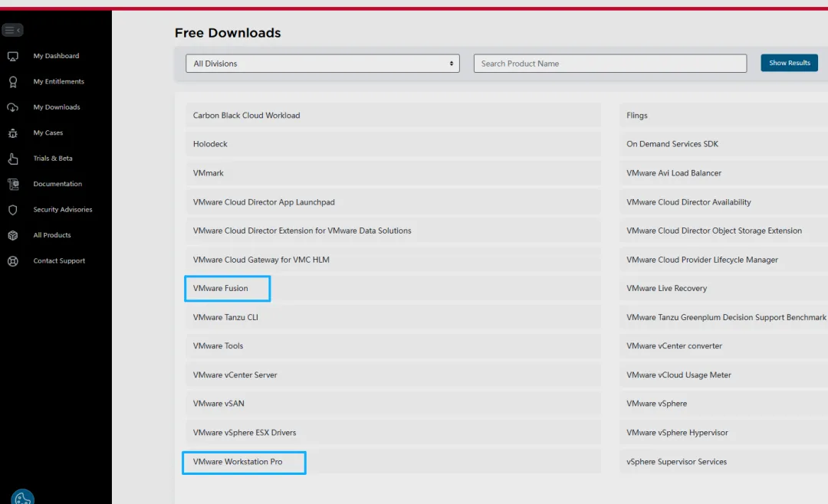Select VMware vCloud Usage Meter
Viewport: 828px width, 504px height.
click(724, 375)
